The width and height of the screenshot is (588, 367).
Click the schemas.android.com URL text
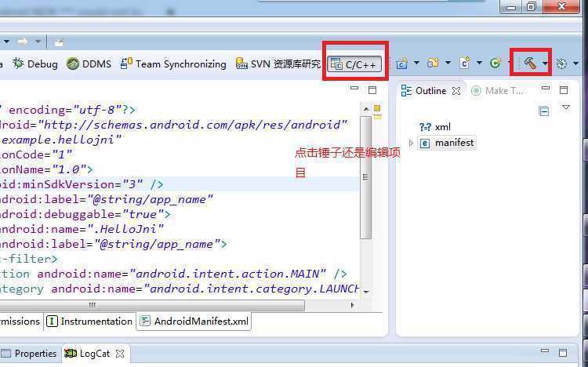[x=193, y=125]
